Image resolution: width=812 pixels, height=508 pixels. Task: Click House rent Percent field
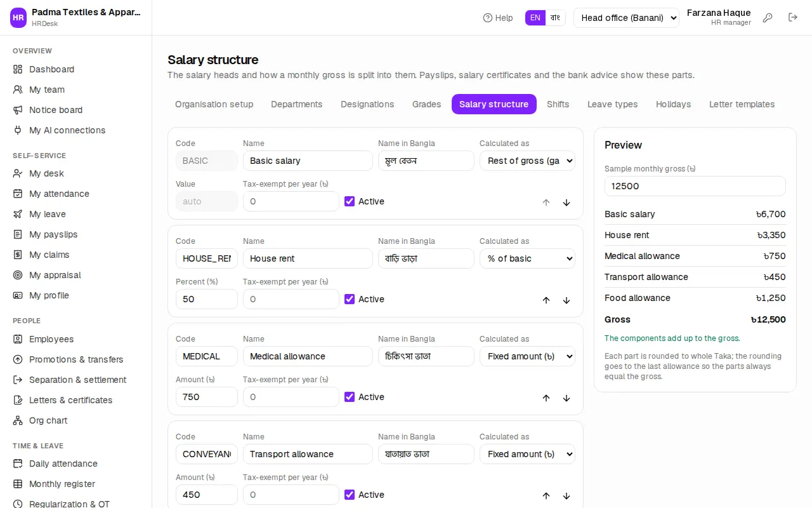[207, 299]
